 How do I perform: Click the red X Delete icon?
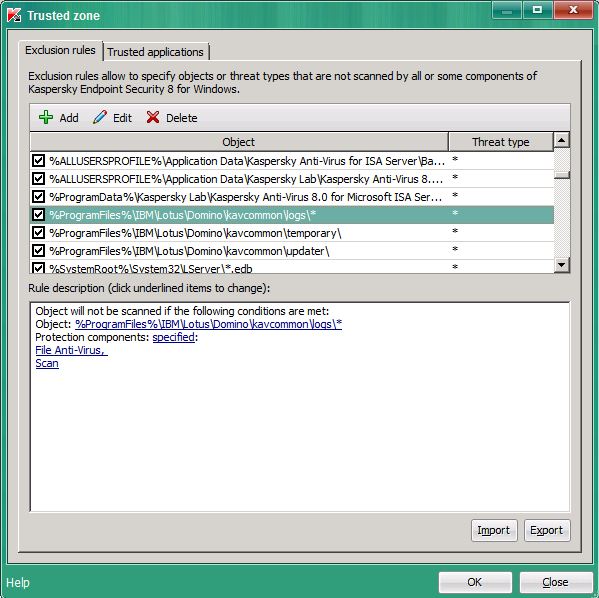152,117
